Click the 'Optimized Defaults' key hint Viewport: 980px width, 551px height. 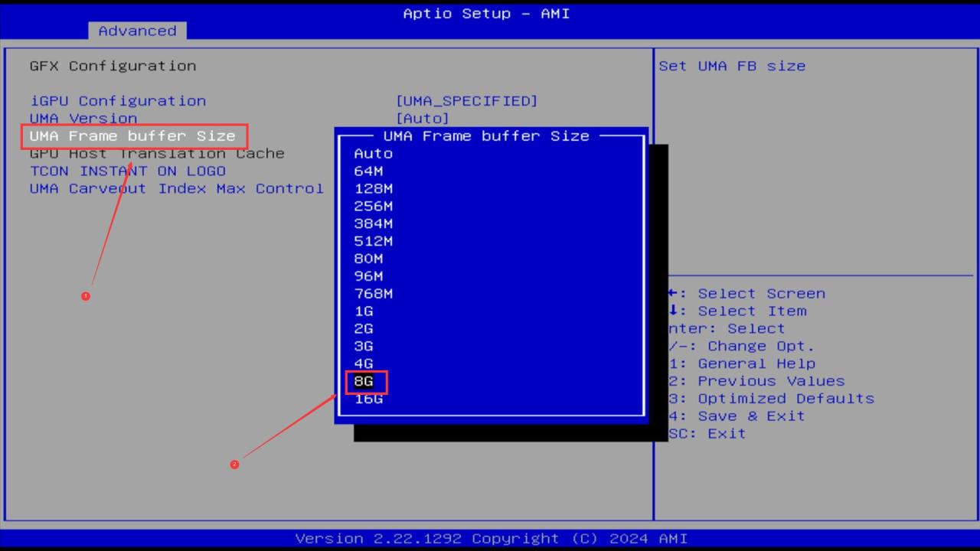(771, 399)
